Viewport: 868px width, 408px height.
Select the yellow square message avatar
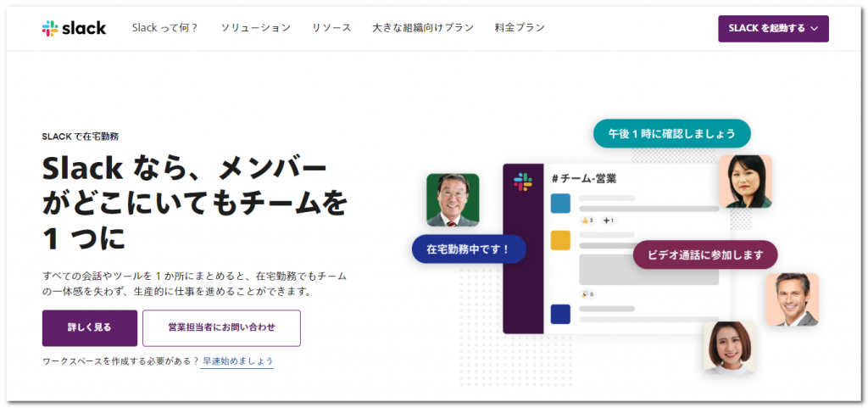pos(560,240)
